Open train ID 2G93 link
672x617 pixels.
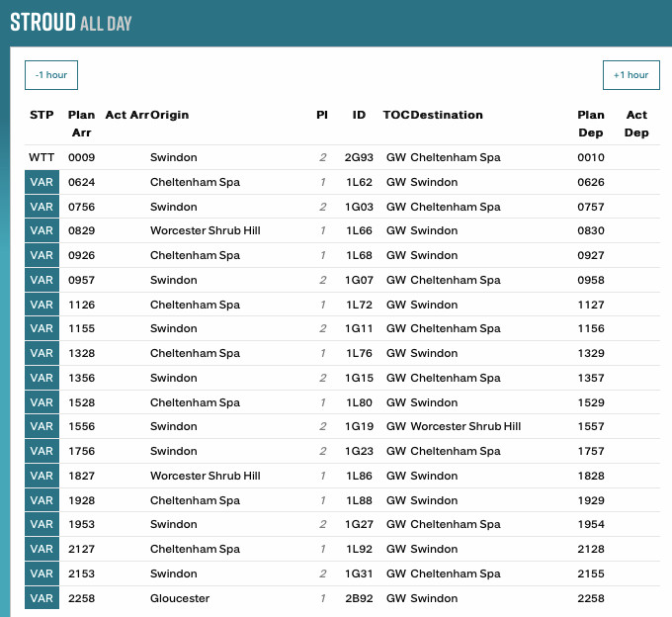359,158
